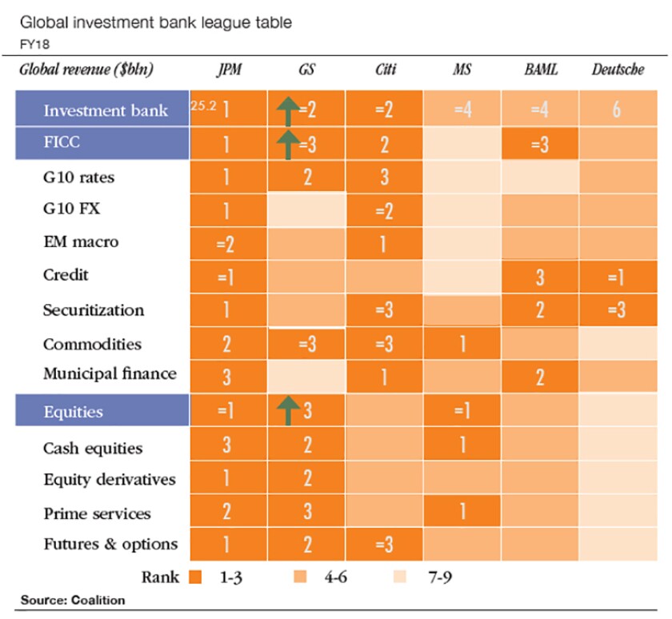
Task: Click the MS Commodities cell showing 1
Action: (x=462, y=344)
